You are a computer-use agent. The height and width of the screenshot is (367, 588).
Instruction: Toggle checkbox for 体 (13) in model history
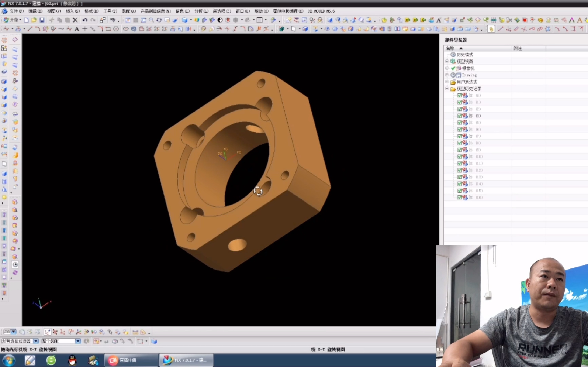[x=459, y=177]
